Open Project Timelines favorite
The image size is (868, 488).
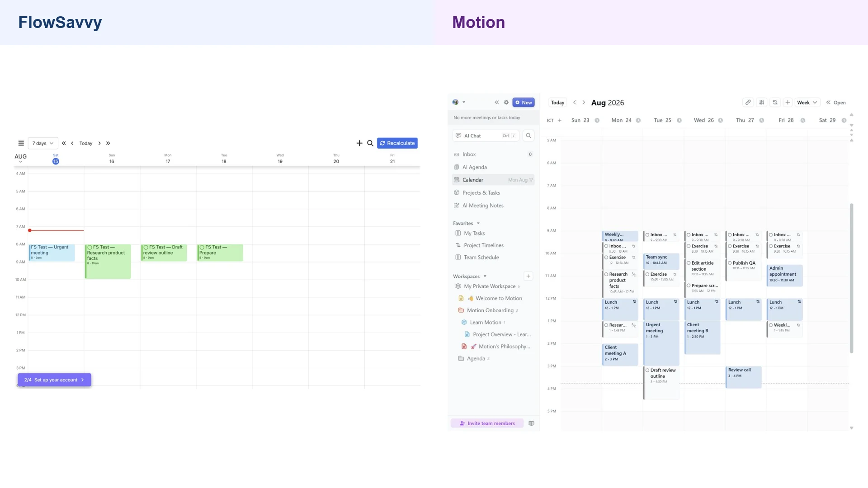[484, 245]
